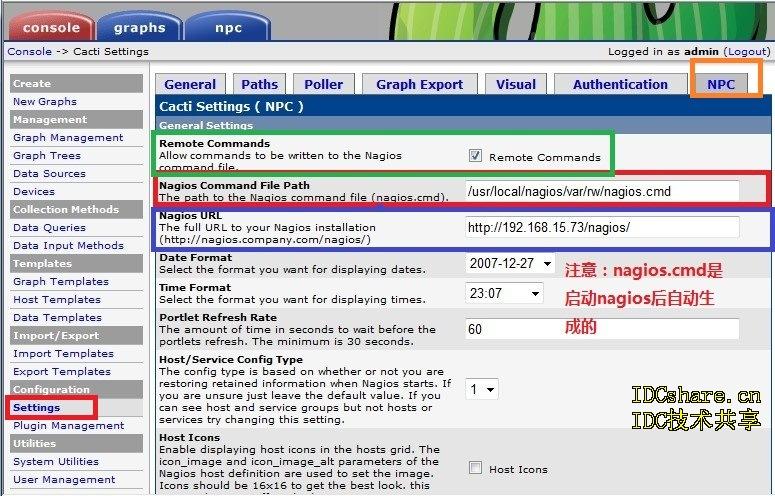Image resolution: width=775 pixels, height=496 pixels.
Task: Click the Management section header
Action: 76,120
